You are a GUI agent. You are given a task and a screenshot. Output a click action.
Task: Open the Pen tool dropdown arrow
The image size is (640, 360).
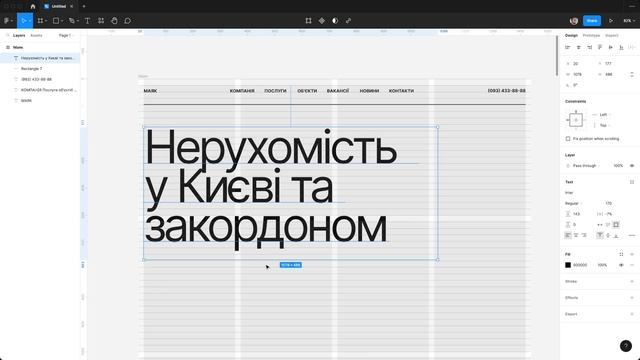(78, 21)
